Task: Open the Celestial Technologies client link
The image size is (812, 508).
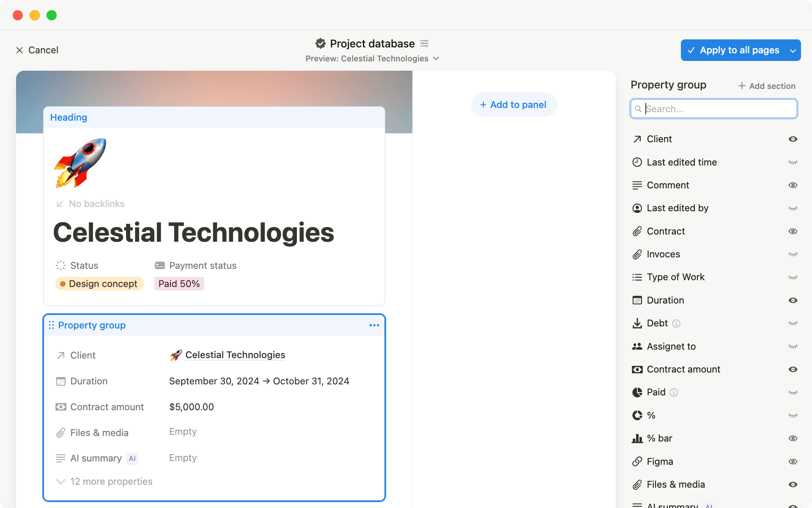Action: click(235, 355)
